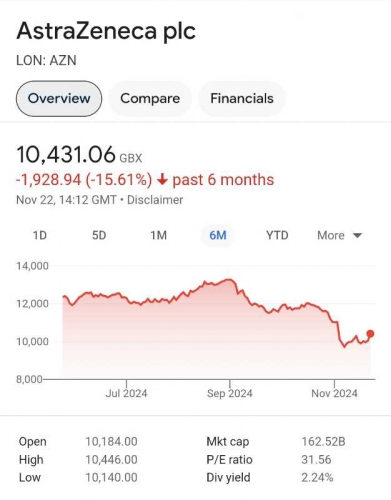The image size is (391, 500).
Task: Select the YTD time range
Action: [277, 235]
